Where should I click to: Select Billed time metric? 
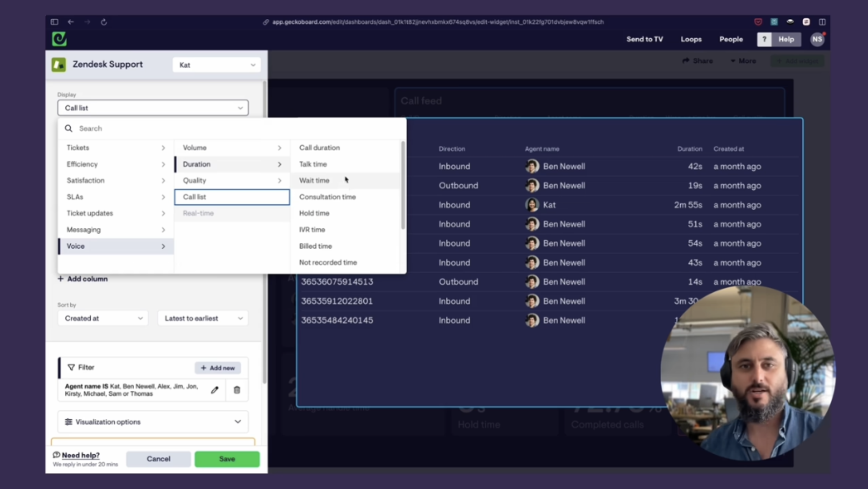pos(345,246)
